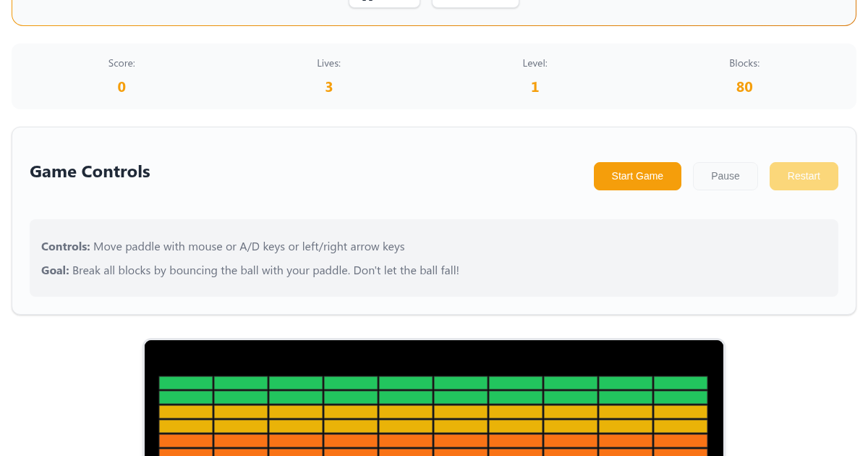Screen dimensions: 868x456
Task: Click the Blocks count 80
Action: [744, 87]
